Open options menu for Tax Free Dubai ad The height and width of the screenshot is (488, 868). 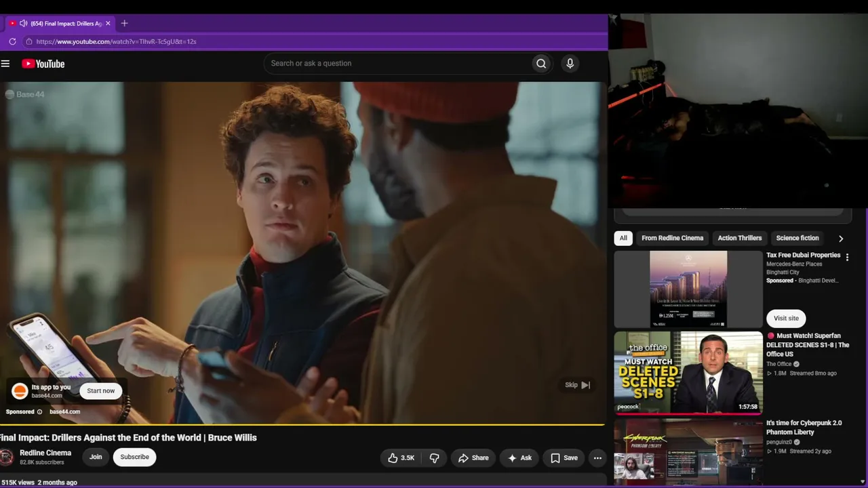[x=847, y=258]
